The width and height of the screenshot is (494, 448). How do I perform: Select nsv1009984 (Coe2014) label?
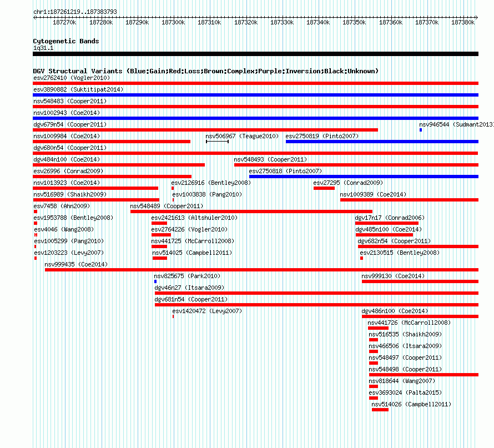pos(67,136)
